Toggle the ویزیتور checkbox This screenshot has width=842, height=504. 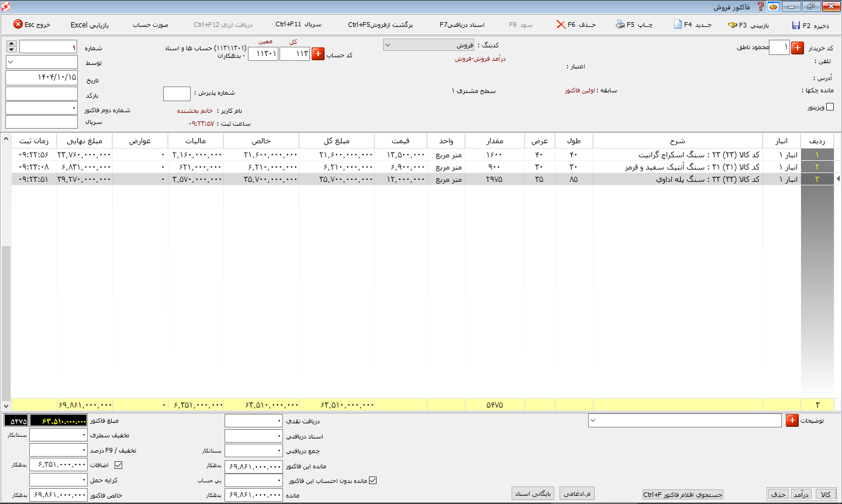click(x=830, y=107)
